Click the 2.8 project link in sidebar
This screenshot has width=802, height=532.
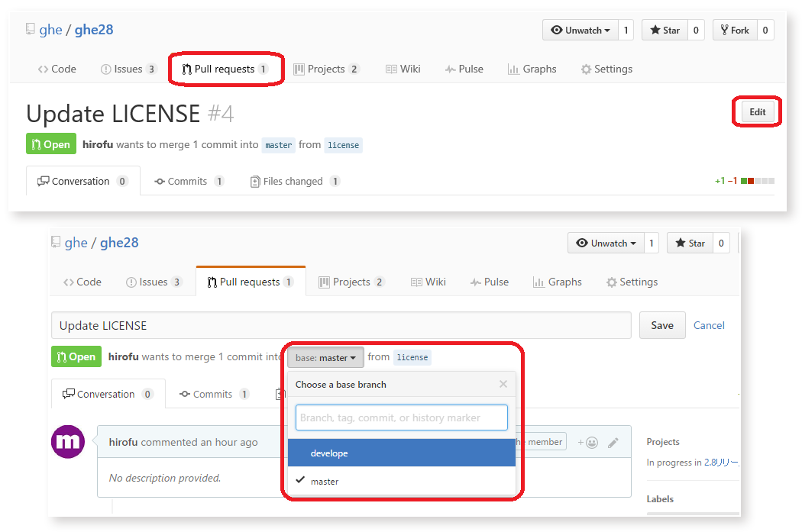(721, 463)
